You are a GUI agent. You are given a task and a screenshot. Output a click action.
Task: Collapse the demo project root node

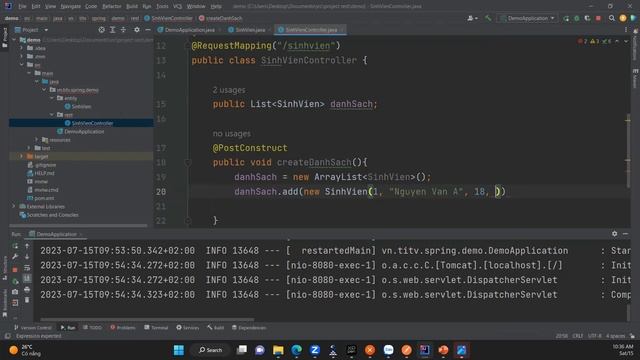click(x=14, y=40)
